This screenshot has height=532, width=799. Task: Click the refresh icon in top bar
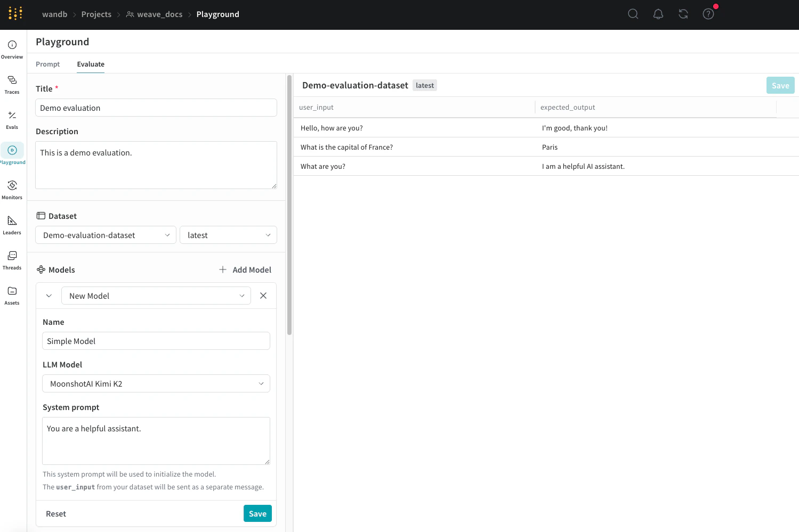pos(683,14)
